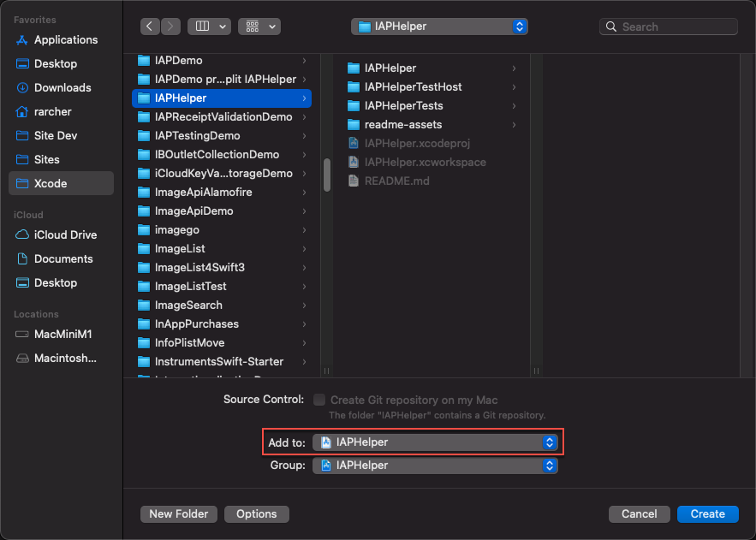756x540 pixels.
Task: Click the Create button
Action: [x=708, y=514]
